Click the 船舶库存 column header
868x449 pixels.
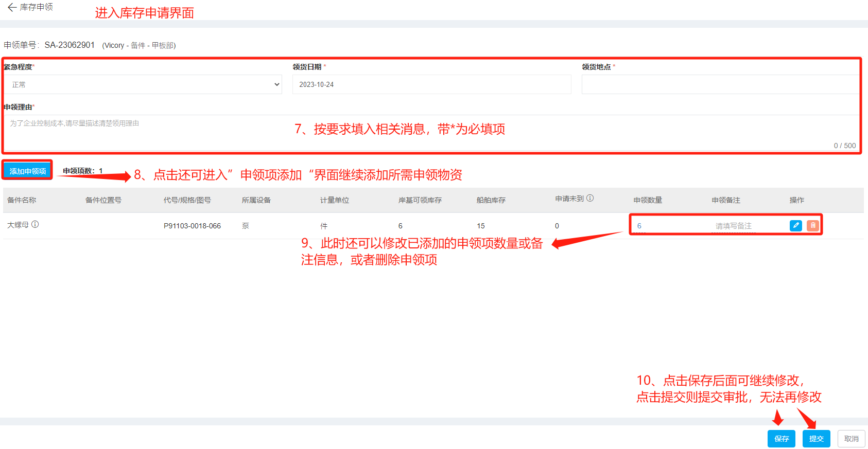tap(491, 200)
